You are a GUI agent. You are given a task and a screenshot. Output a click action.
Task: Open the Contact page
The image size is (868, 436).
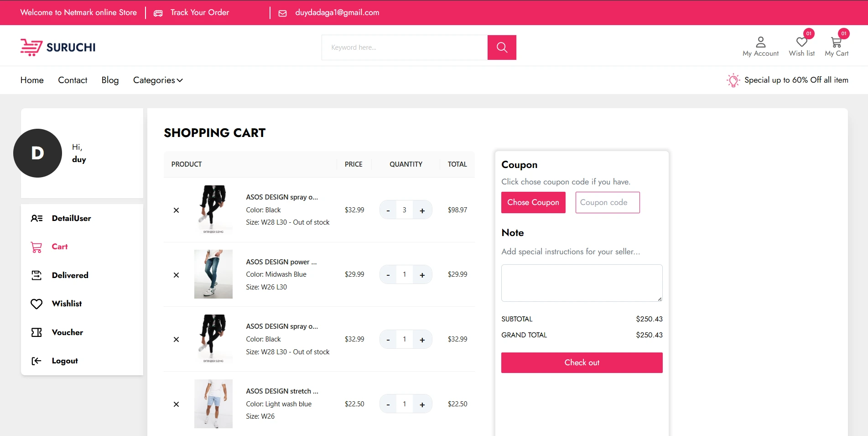73,80
